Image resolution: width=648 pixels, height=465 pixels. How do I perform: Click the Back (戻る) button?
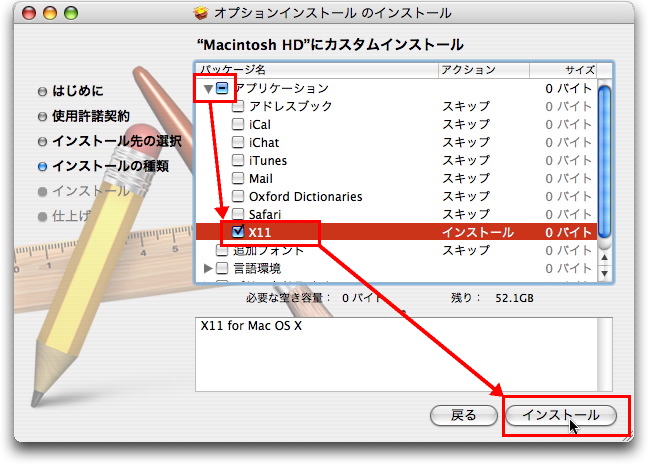(463, 415)
